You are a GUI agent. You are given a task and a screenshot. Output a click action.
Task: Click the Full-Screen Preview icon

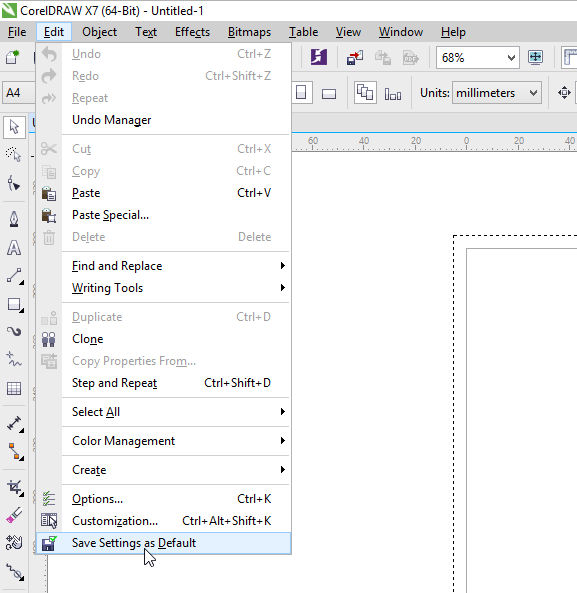coord(535,57)
